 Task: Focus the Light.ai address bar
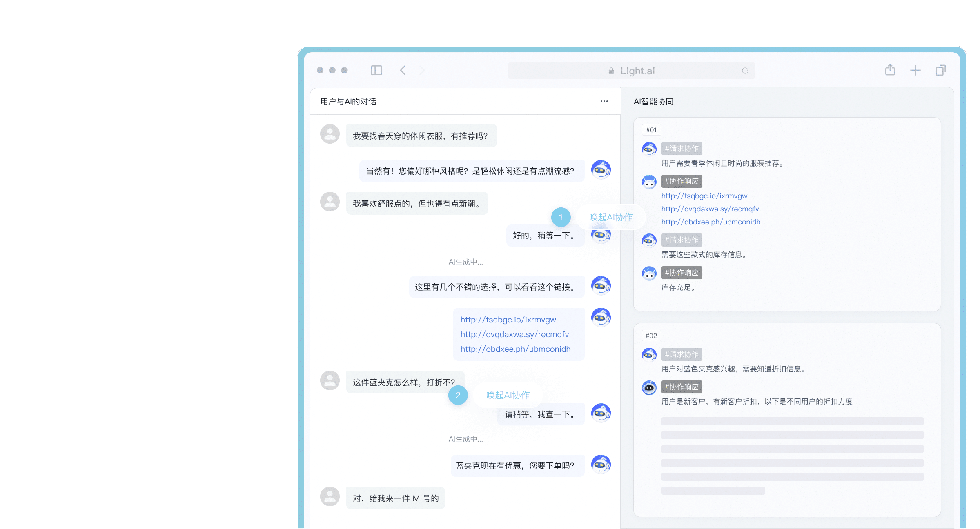point(631,71)
